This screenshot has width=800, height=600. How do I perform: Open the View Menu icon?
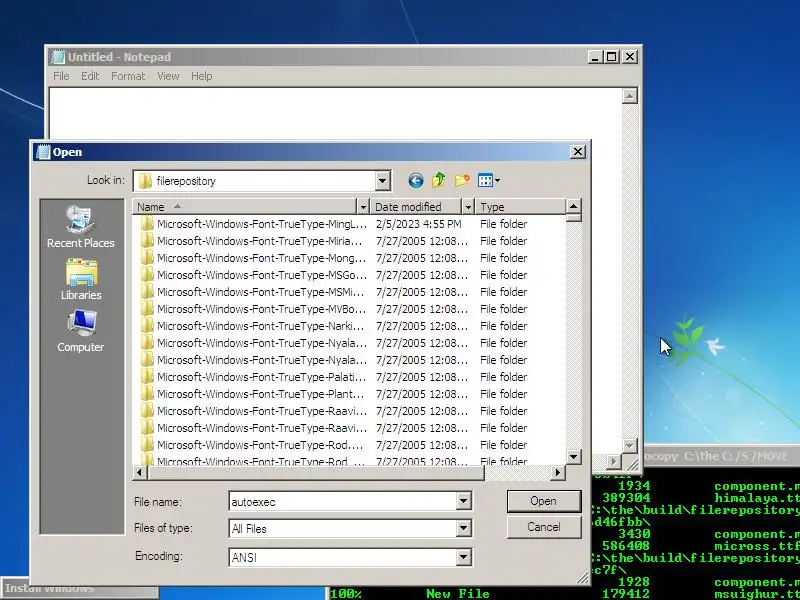pyautogui.click(x=485, y=180)
